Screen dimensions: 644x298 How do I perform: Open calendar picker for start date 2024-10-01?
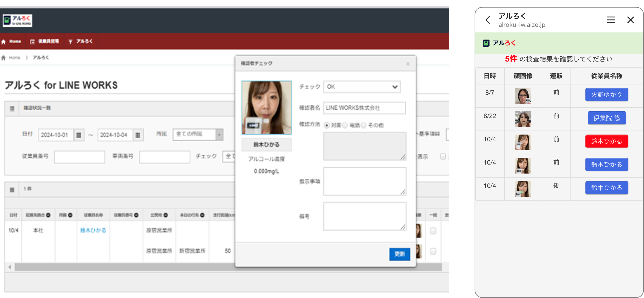[79, 135]
